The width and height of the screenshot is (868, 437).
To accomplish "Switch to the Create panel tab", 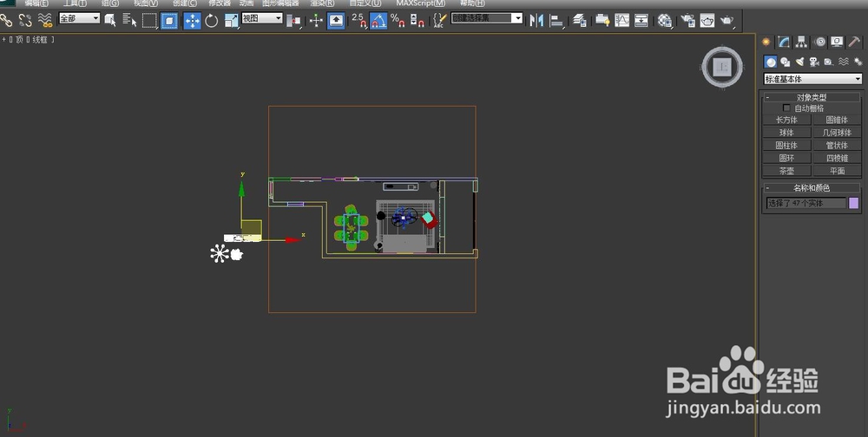I will click(766, 42).
